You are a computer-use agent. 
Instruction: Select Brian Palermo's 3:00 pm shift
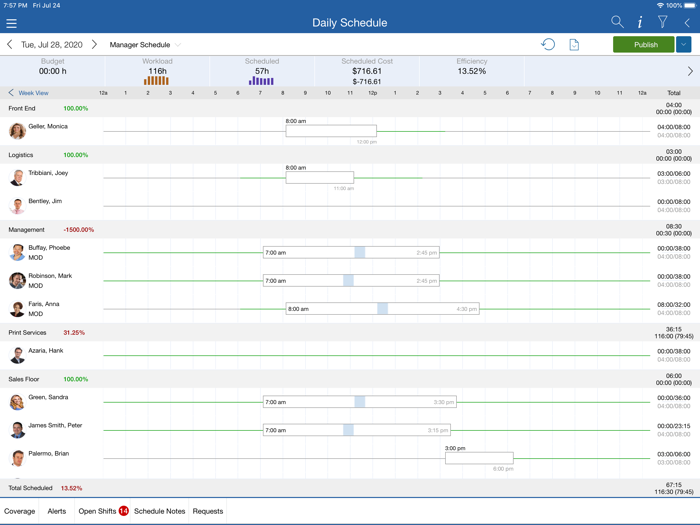(479, 458)
